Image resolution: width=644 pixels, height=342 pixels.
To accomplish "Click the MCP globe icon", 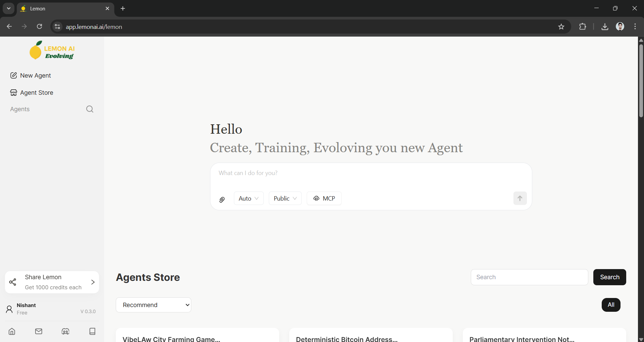I will point(316,198).
